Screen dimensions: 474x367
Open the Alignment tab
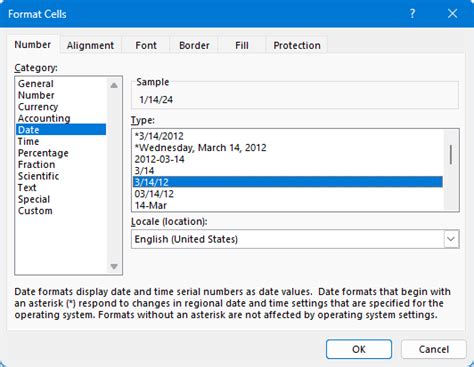point(90,45)
